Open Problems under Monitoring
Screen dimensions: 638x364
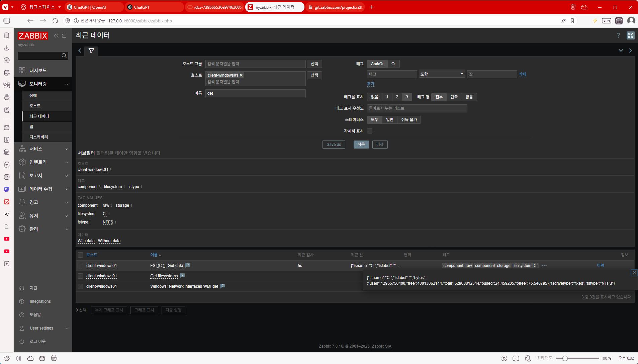click(x=47, y=96)
